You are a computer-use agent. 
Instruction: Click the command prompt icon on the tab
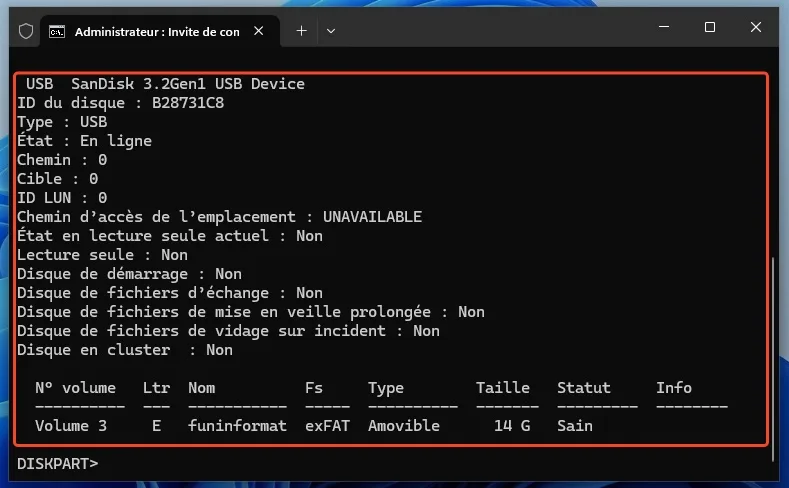[57, 32]
